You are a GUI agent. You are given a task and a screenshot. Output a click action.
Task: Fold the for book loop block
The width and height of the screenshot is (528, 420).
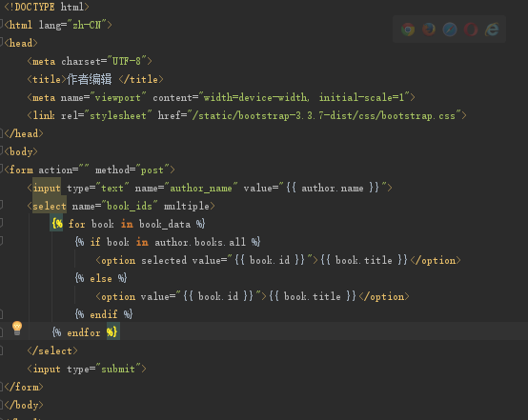[1, 224]
